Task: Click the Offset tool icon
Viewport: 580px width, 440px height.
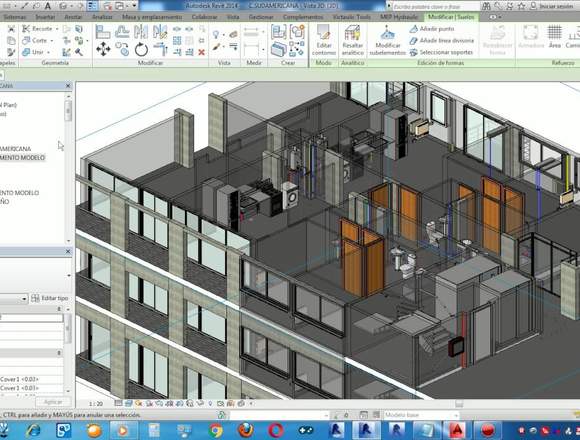Action: click(x=122, y=32)
